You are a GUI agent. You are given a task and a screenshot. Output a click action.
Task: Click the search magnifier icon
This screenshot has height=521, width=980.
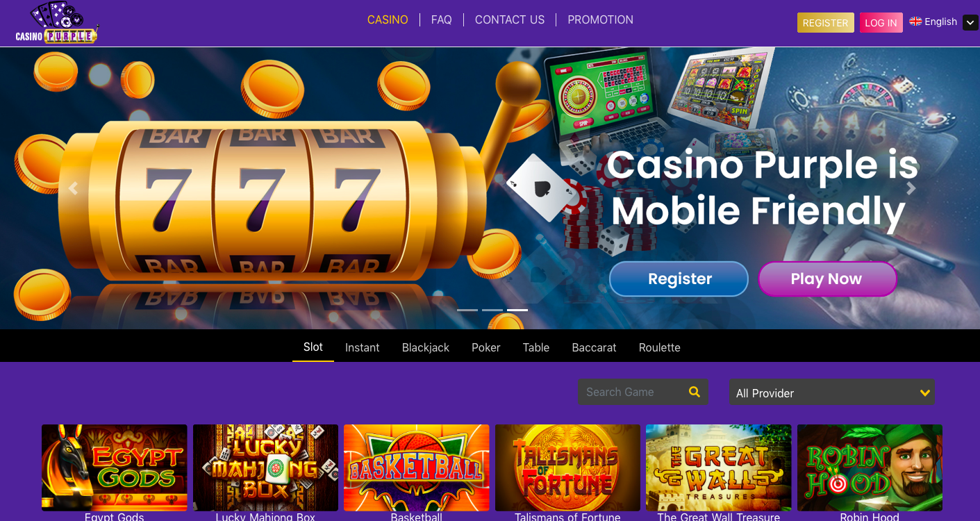click(694, 392)
